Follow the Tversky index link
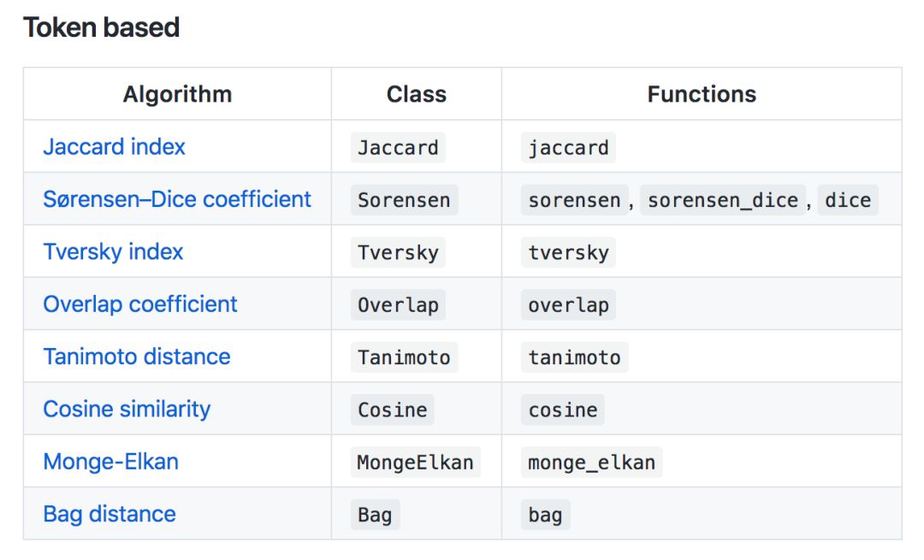 [x=113, y=252]
